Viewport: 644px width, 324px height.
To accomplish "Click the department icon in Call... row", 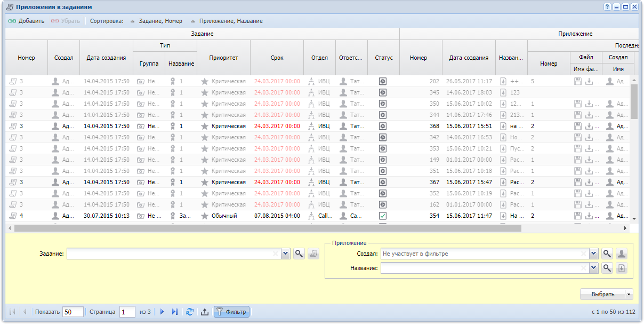I will point(311,216).
